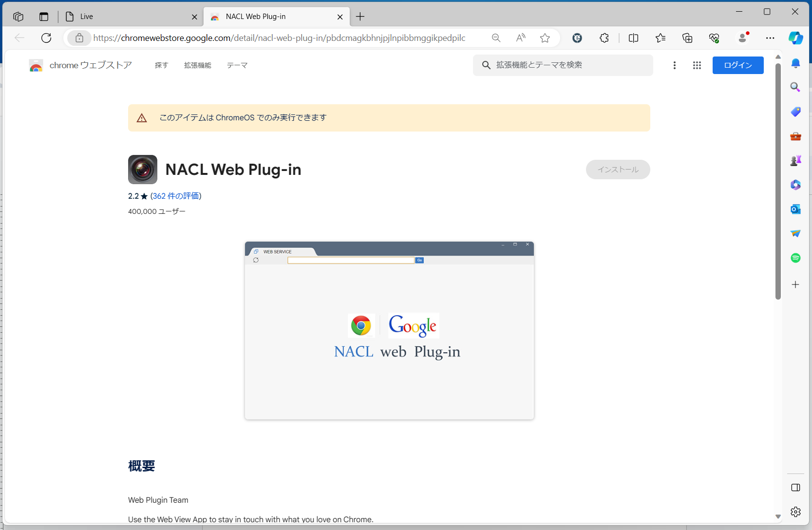Click the zoom out magnifier in address bar
The width and height of the screenshot is (812, 530).
pyautogui.click(x=496, y=38)
